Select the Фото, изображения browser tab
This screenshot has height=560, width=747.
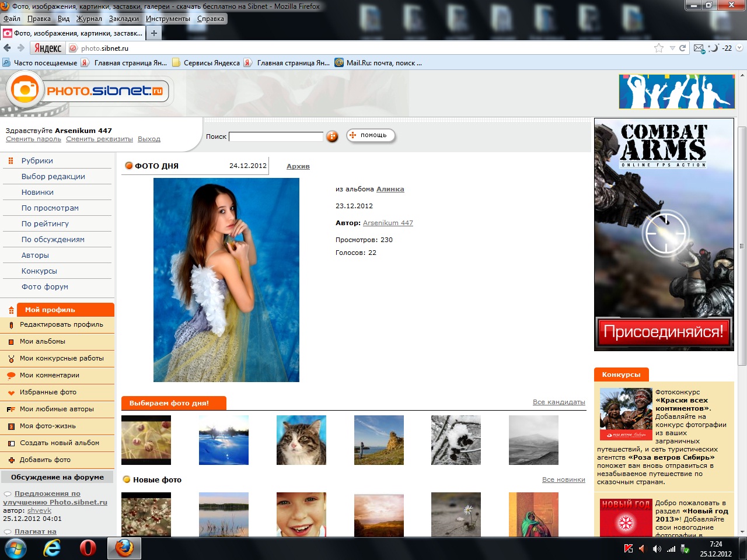[72, 33]
